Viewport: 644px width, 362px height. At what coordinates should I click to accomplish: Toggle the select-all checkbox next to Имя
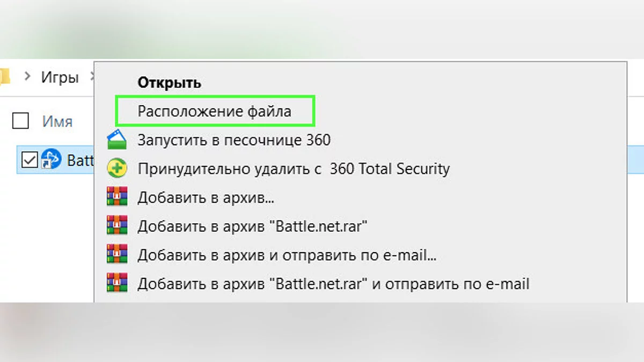coord(20,122)
